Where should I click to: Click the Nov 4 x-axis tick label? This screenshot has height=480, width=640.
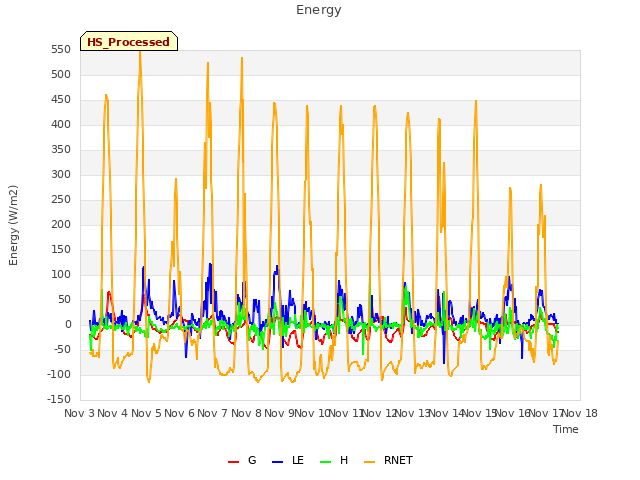pyautogui.click(x=112, y=413)
